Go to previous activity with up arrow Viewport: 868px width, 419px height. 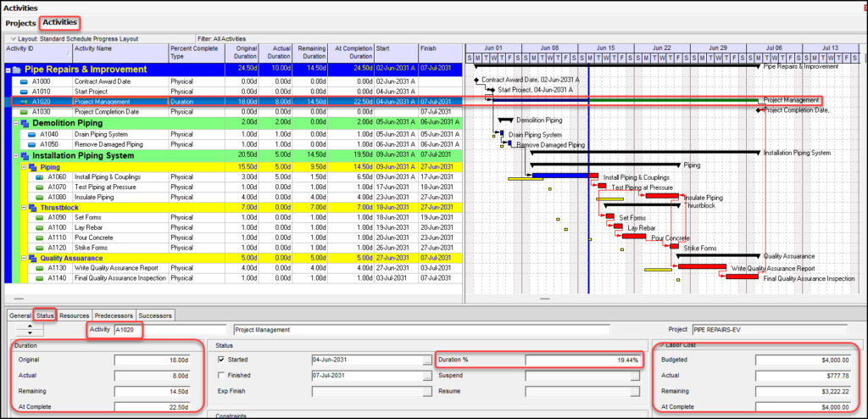pyautogui.click(x=28, y=327)
